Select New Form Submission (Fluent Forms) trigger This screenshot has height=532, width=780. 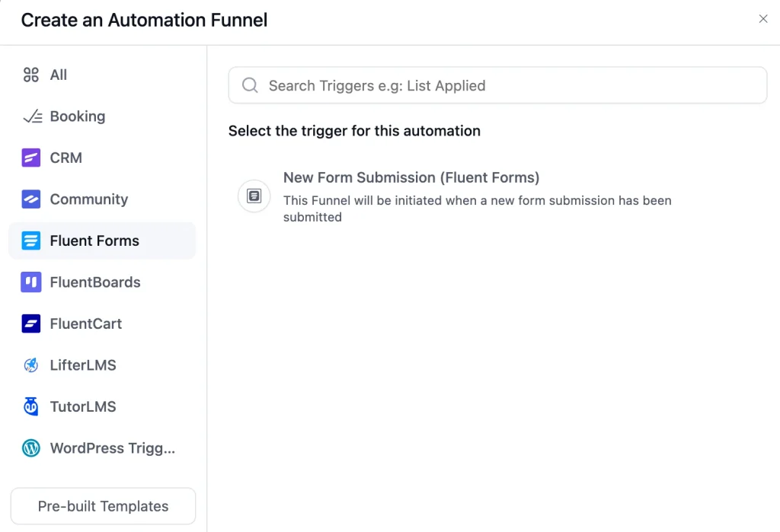pos(411,177)
